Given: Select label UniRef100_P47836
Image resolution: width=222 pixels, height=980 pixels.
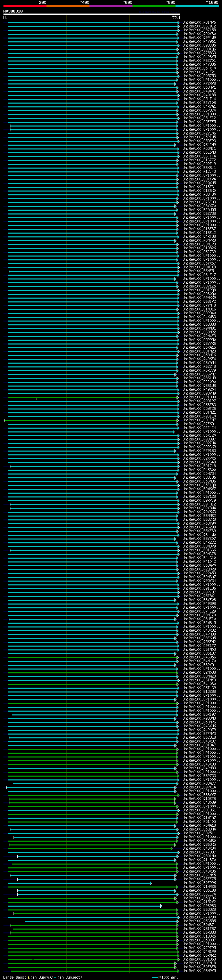Looking at the screenshot, I should [x=199, y=64].
